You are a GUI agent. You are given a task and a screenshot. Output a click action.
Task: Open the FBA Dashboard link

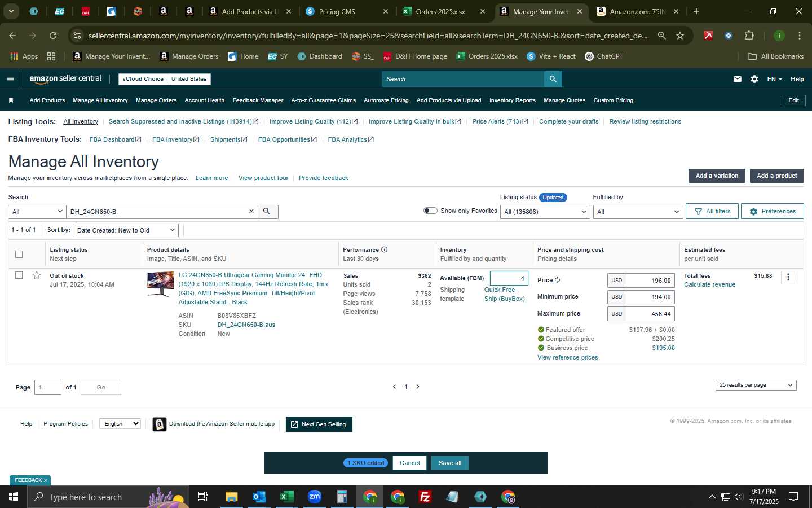point(115,139)
